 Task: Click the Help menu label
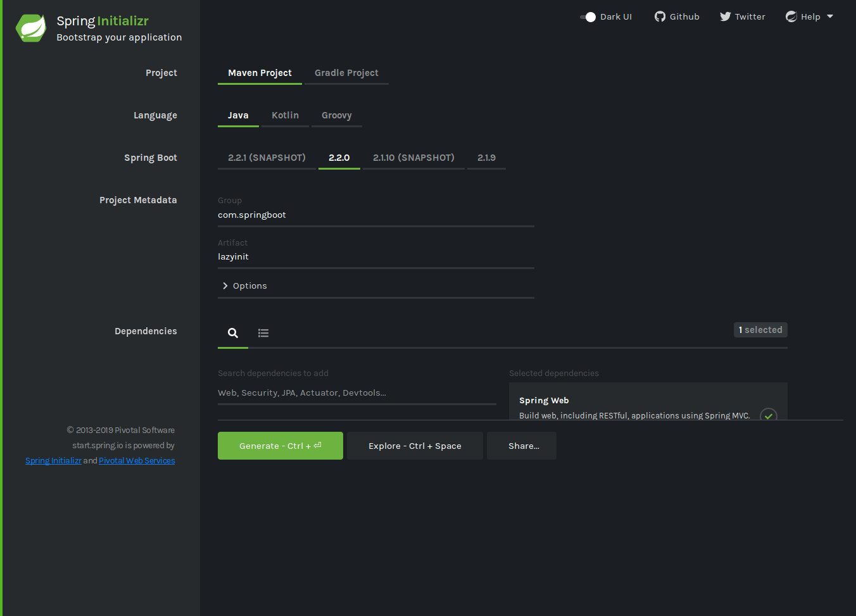(810, 17)
